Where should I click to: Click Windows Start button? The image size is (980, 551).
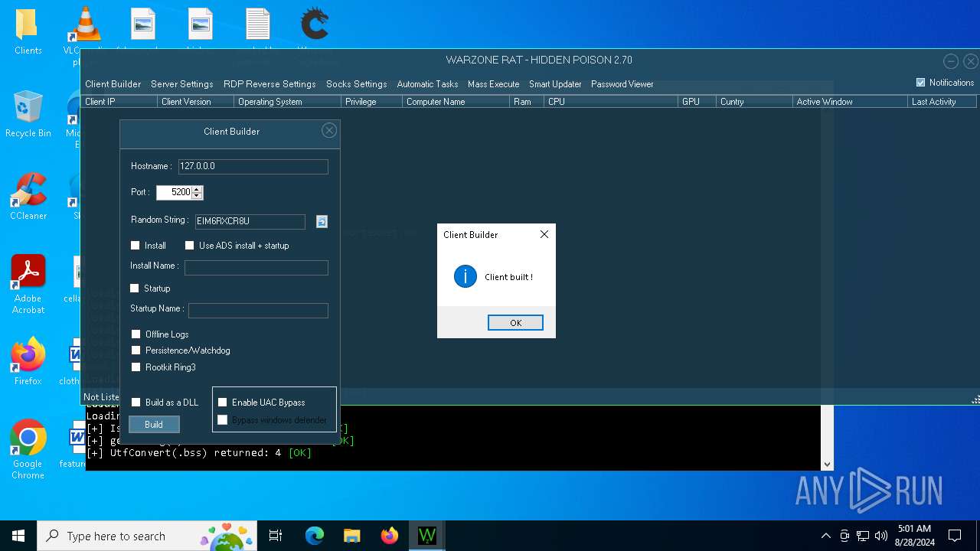tap(18, 536)
